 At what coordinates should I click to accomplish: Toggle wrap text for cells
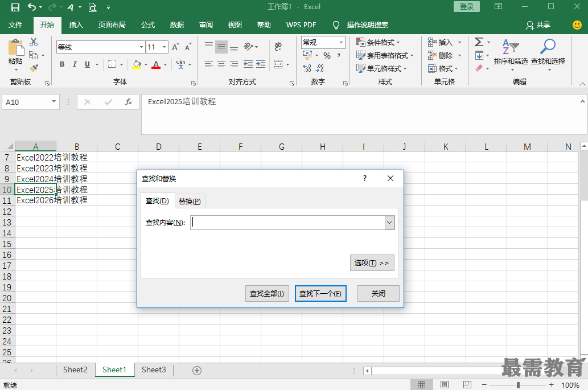point(278,47)
